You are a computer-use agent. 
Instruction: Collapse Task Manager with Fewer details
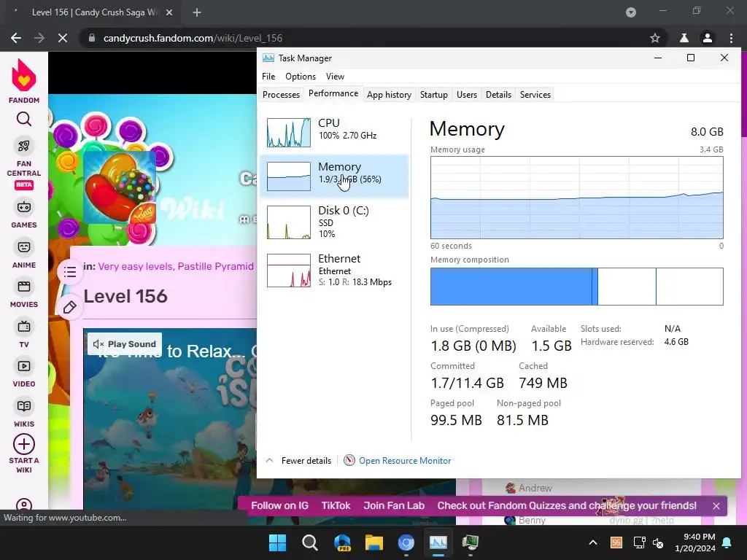click(298, 461)
